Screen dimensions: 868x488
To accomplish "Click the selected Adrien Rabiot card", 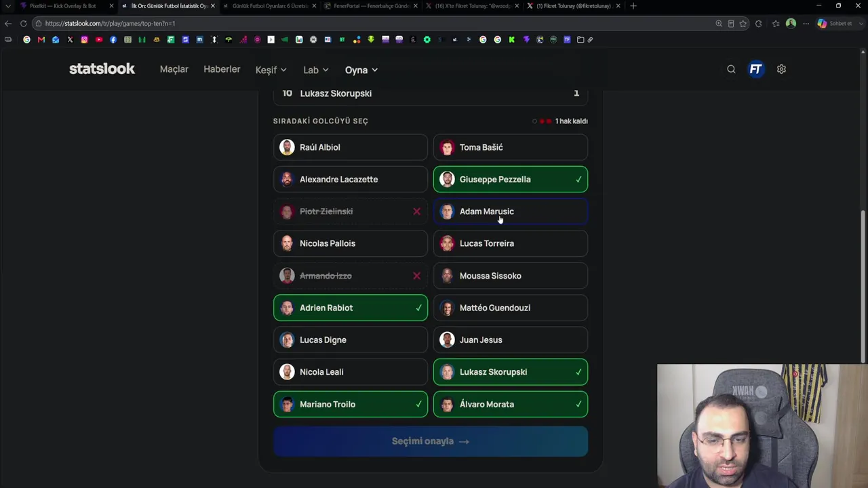I will click(x=351, y=308).
